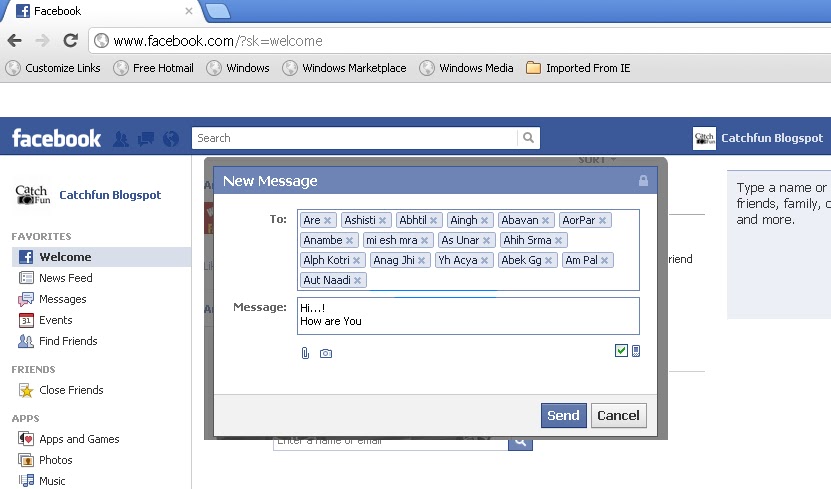
Task: Open messages icon in header
Action: pos(146,139)
